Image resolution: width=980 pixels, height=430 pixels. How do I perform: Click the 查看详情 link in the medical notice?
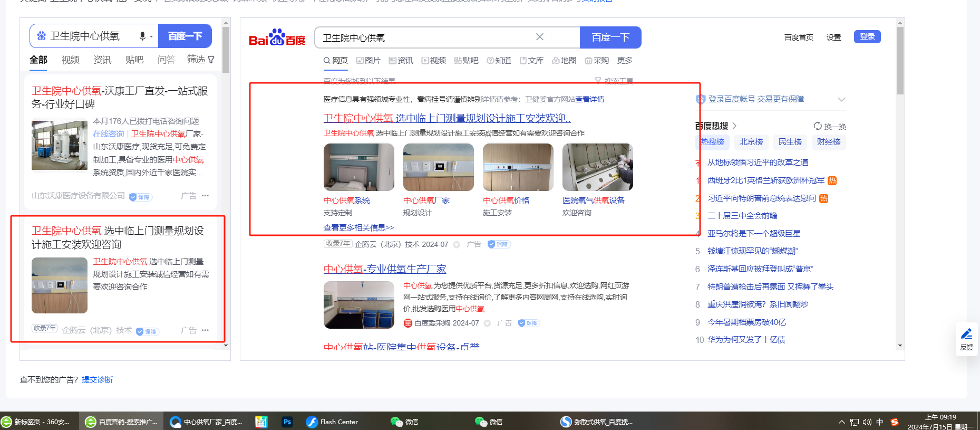pos(590,99)
